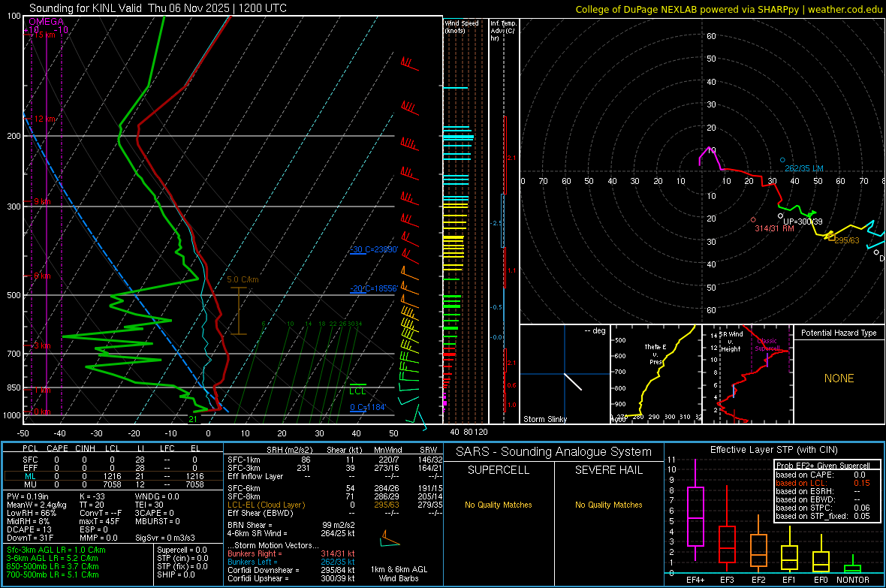Click the 'K = -33' index value
This screenshot has height=588, width=886.
(92, 496)
